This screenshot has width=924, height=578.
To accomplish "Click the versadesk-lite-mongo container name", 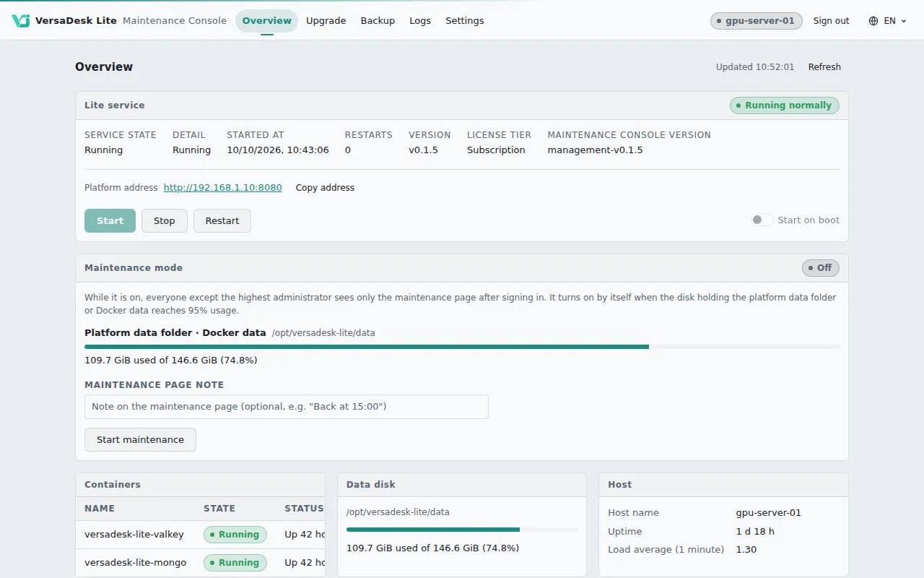I will pyautogui.click(x=136, y=563).
